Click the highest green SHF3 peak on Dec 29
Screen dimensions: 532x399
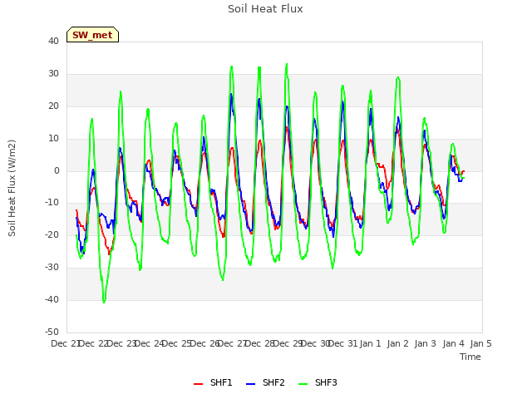coord(287,64)
